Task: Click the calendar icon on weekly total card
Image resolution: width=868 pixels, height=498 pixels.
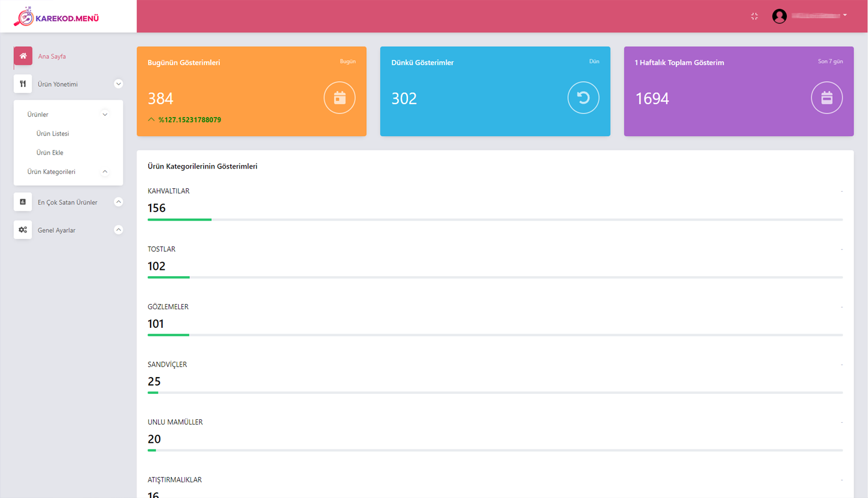Action: 827,98
